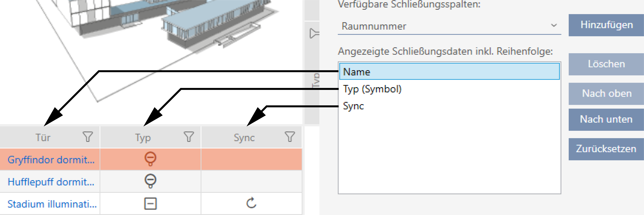Reset columns with Zurücksetzen
This screenshot has width=644, height=215.
[606, 149]
